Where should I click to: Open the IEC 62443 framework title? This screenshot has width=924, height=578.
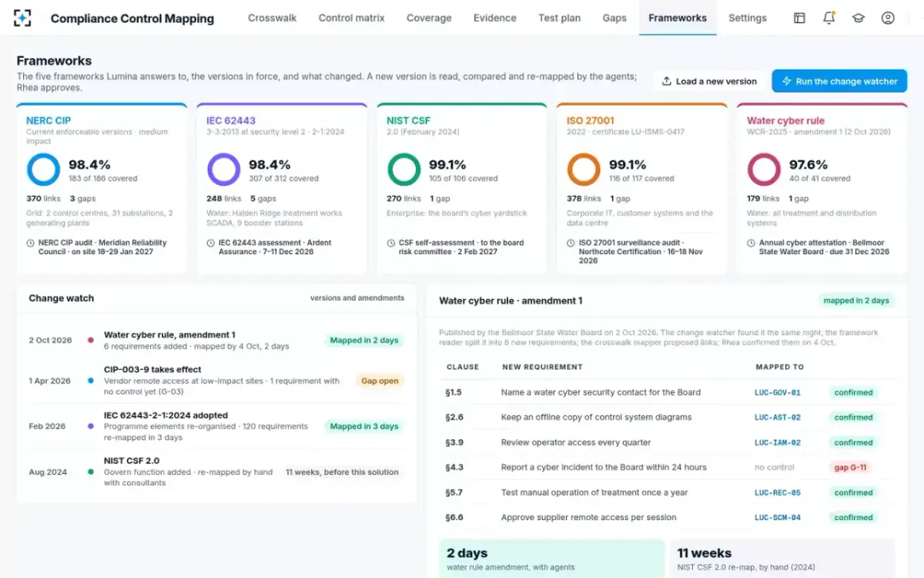click(231, 121)
